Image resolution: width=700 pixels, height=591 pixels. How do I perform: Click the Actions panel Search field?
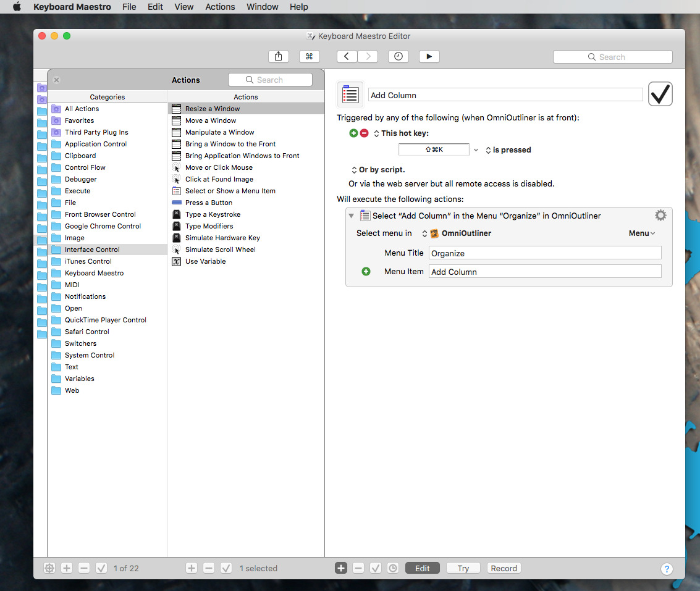point(270,80)
